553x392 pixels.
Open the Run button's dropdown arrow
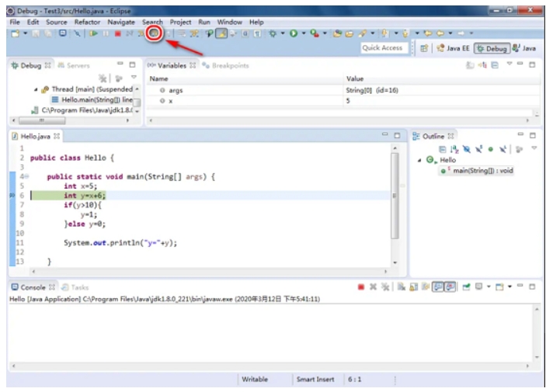pos(304,34)
